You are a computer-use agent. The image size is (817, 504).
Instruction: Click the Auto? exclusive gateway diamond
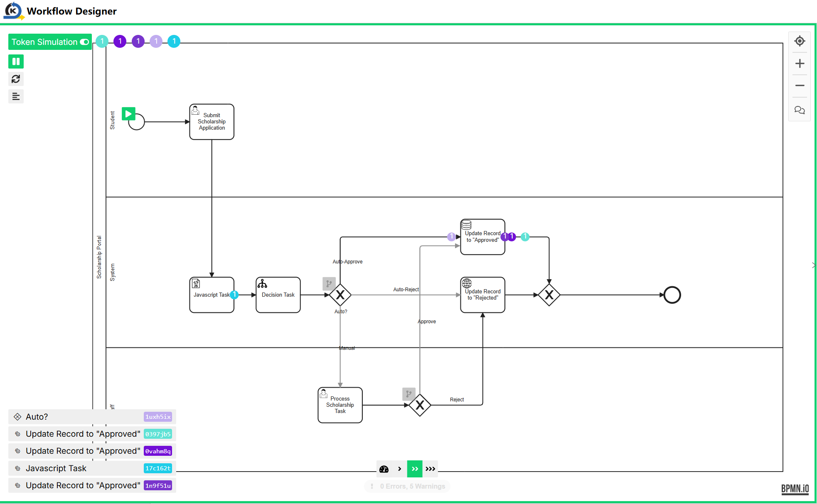tap(340, 295)
